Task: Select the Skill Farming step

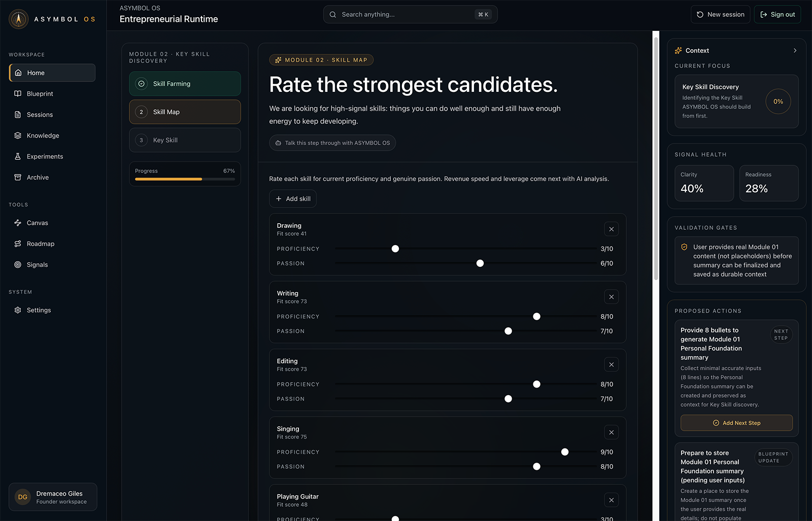Action: tap(185, 84)
